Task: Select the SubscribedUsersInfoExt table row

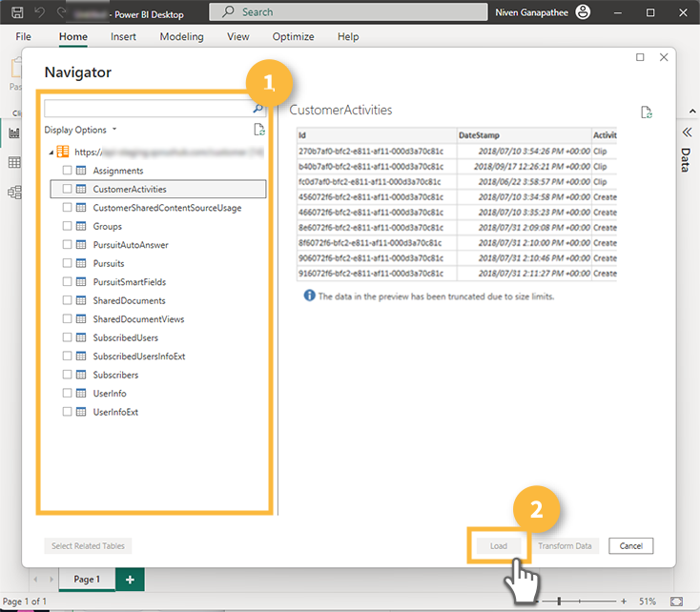Action: (158, 356)
